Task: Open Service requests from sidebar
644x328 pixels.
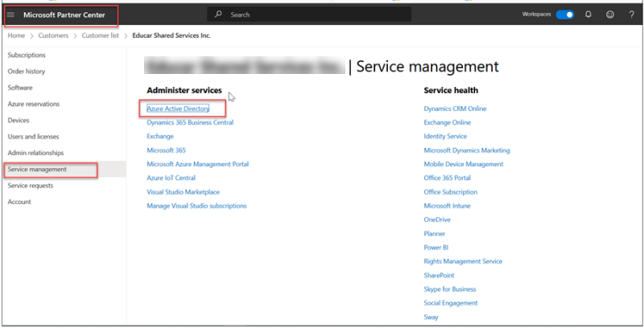Action: point(30,186)
